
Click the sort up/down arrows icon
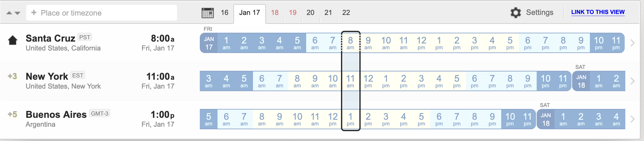tap(13, 13)
